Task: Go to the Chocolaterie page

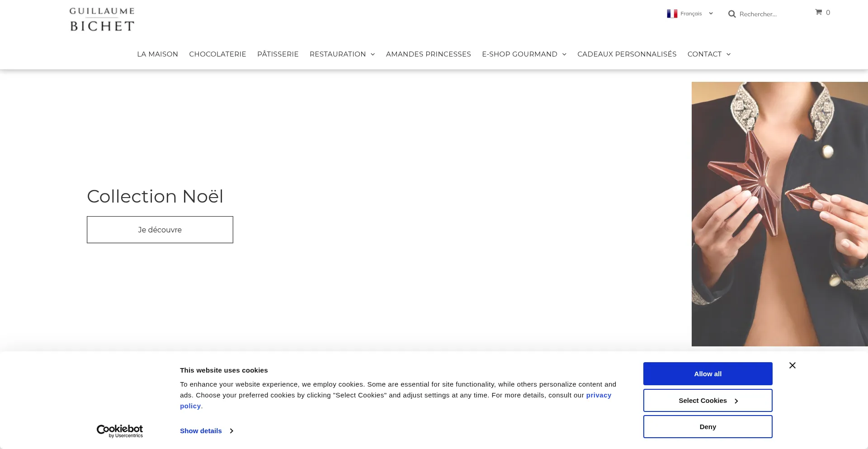Action: [217, 54]
